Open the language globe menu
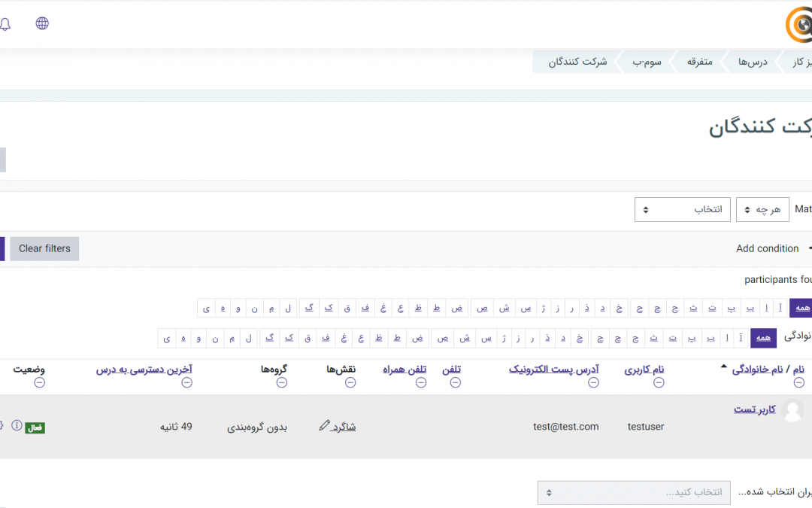Screen dimensions: 812x508 (42, 23)
